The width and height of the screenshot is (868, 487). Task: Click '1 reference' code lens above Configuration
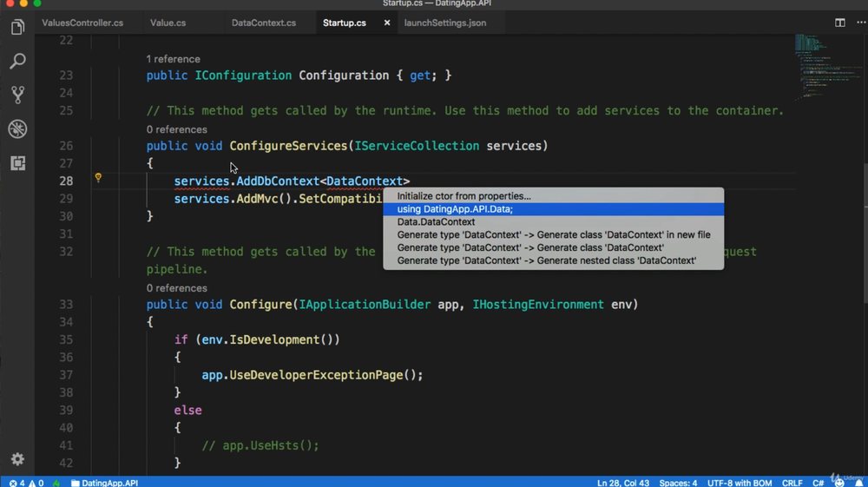tap(173, 59)
